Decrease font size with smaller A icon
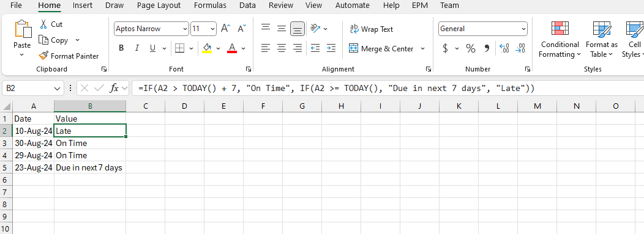The width and height of the screenshot is (644, 234). point(242,28)
